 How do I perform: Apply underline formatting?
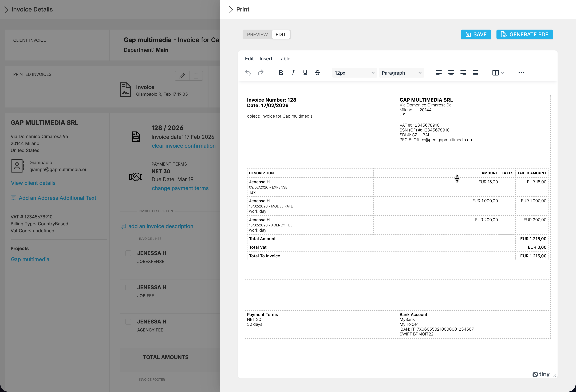click(305, 73)
